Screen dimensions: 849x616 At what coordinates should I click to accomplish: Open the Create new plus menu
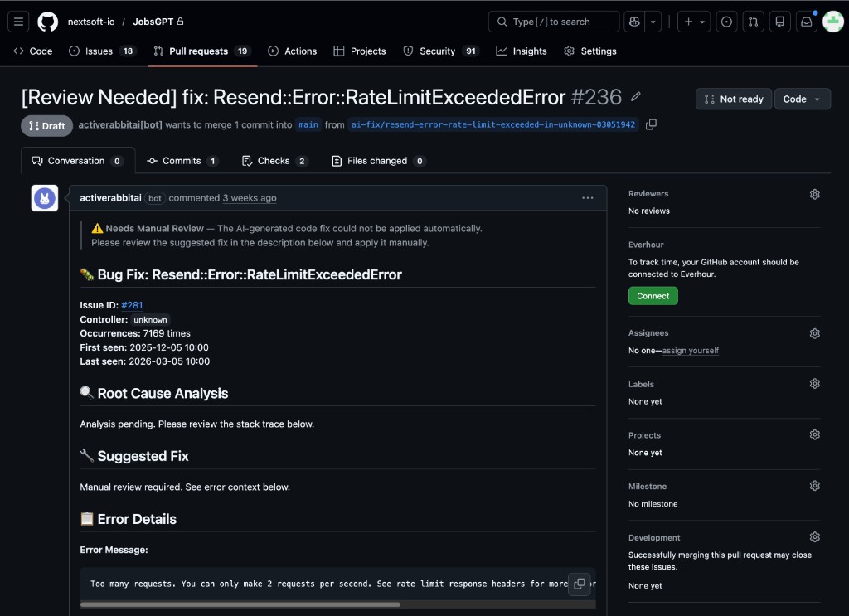(x=694, y=22)
